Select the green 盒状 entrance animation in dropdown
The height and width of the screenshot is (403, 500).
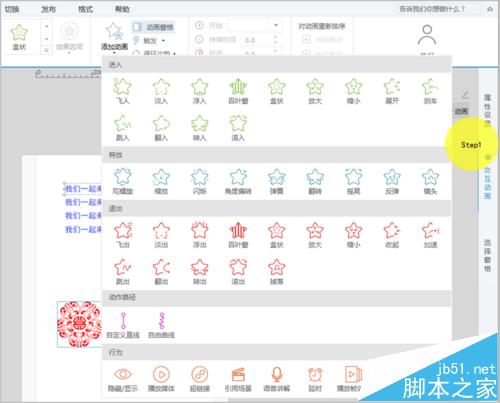click(277, 91)
